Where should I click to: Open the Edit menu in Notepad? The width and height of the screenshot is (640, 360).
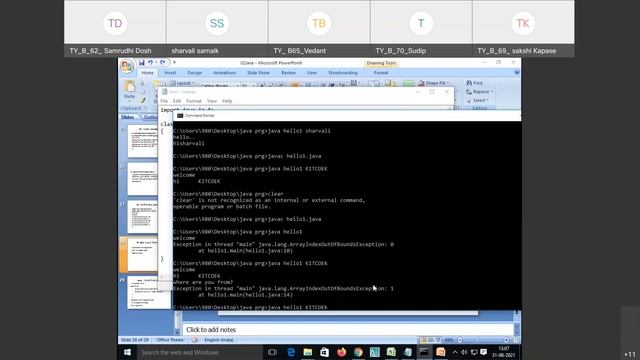pos(177,101)
